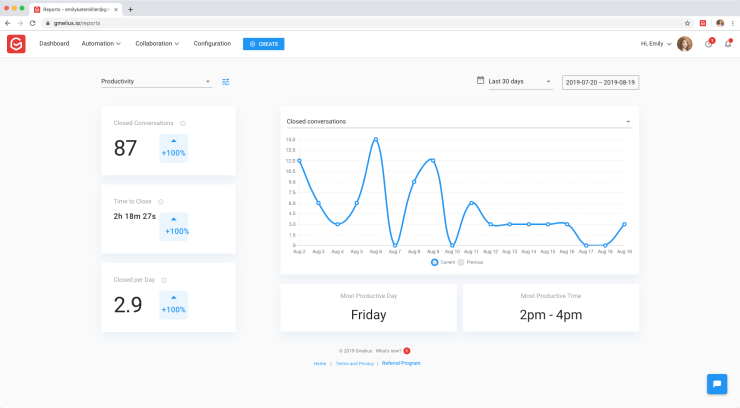The width and height of the screenshot is (740, 408).
Task: Expand the Closed conversations chart metric dropdown
Action: click(458, 122)
